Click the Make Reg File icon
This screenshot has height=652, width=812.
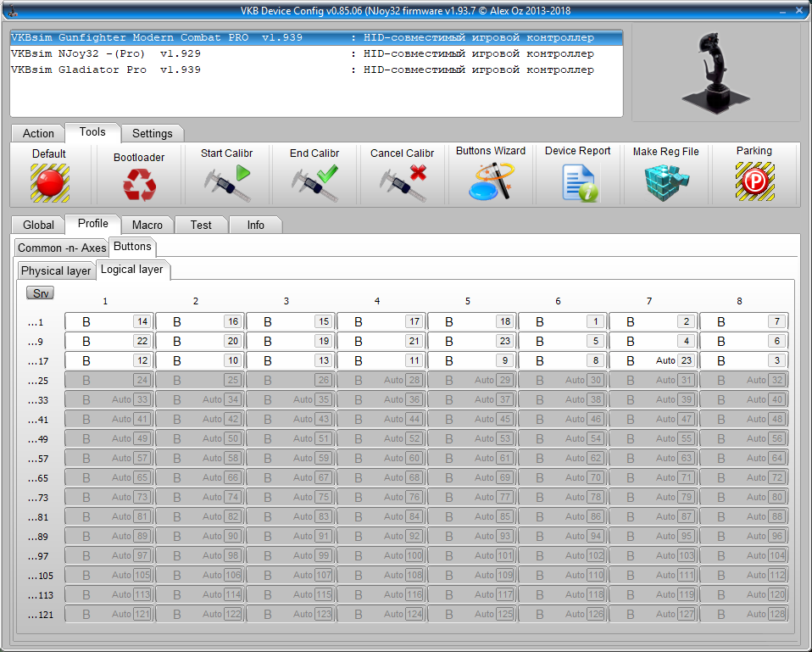point(666,181)
